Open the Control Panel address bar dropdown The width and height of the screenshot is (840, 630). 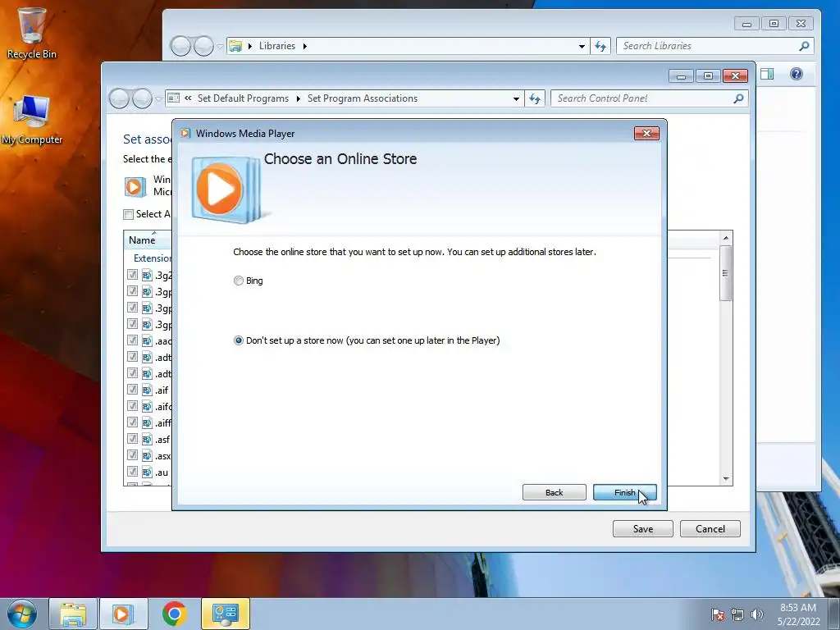coord(516,99)
